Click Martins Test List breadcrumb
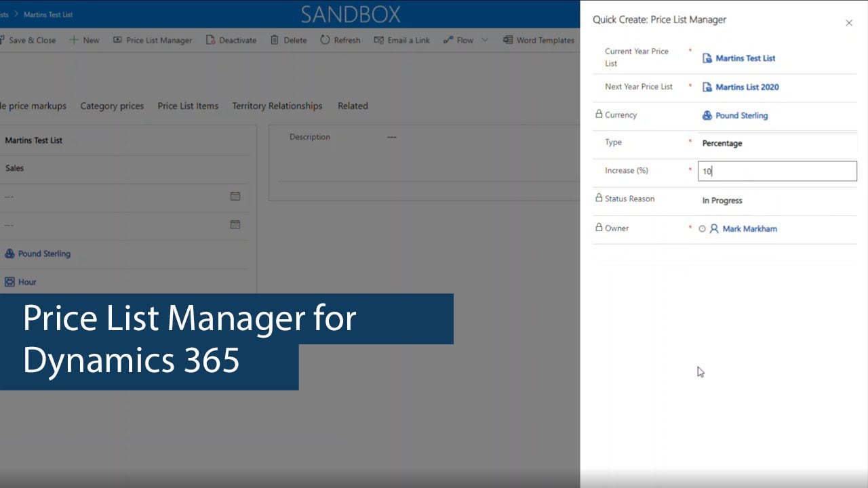The height and width of the screenshot is (488, 868). pyautogui.click(x=48, y=14)
